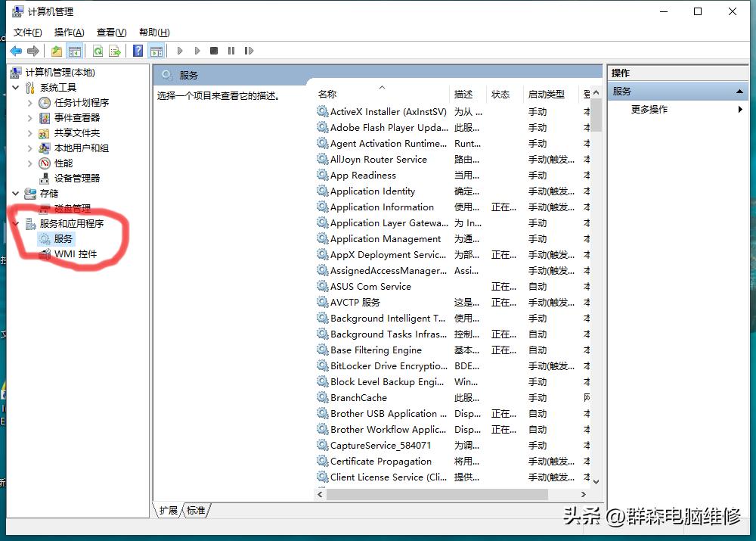Open Help via the question mark toolbar icon

point(138,51)
